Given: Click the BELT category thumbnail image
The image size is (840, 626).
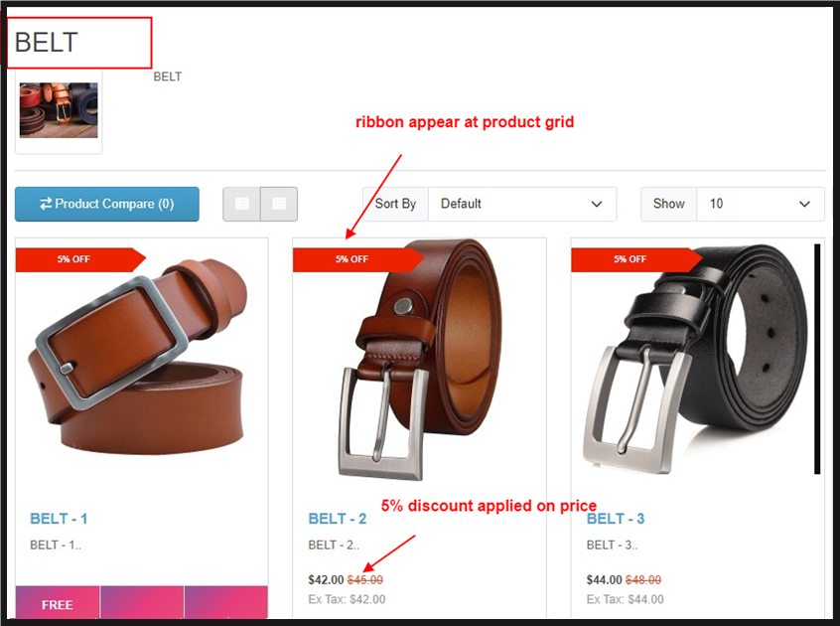Looking at the screenshot, I should point(59,110).
